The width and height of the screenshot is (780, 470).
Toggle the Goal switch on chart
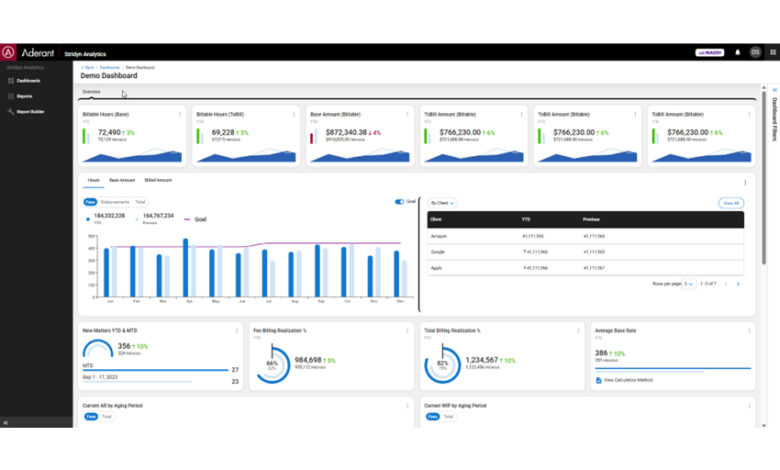click(401, 201)
